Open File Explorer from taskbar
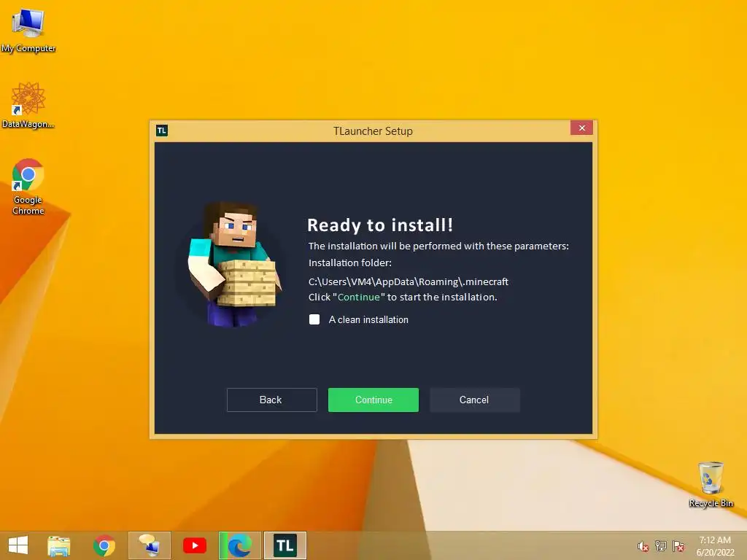This screenshot has height=560, width=747. point(59,545)
